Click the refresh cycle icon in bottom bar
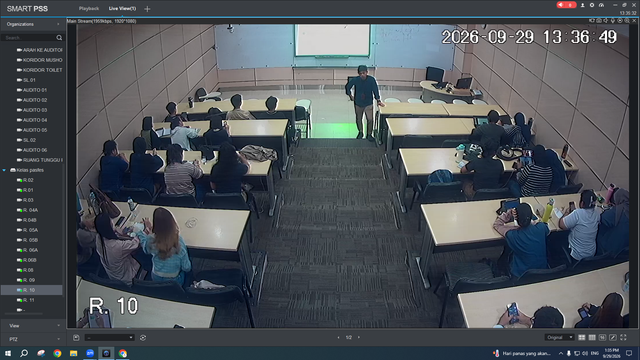640x360 pixels. [143, 338]
